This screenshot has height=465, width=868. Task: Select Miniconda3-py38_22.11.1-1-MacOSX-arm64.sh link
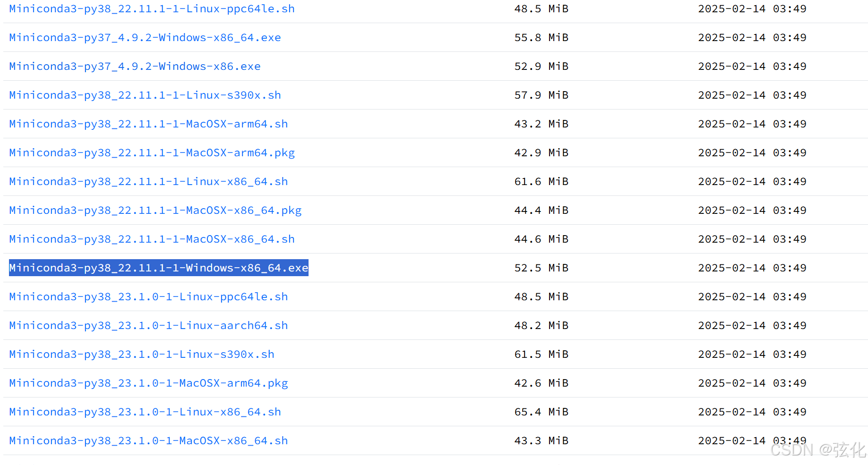148,124
